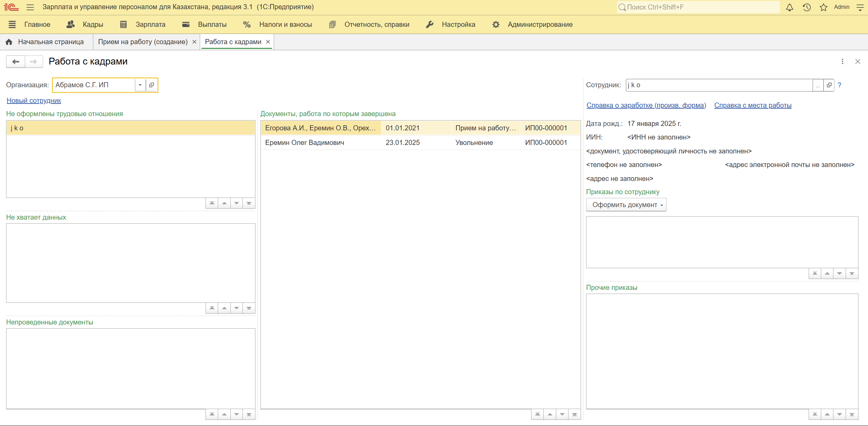This screenshot has width=868, height=426.
Task: Click the notifications bell icon
Action: point(790,7)
